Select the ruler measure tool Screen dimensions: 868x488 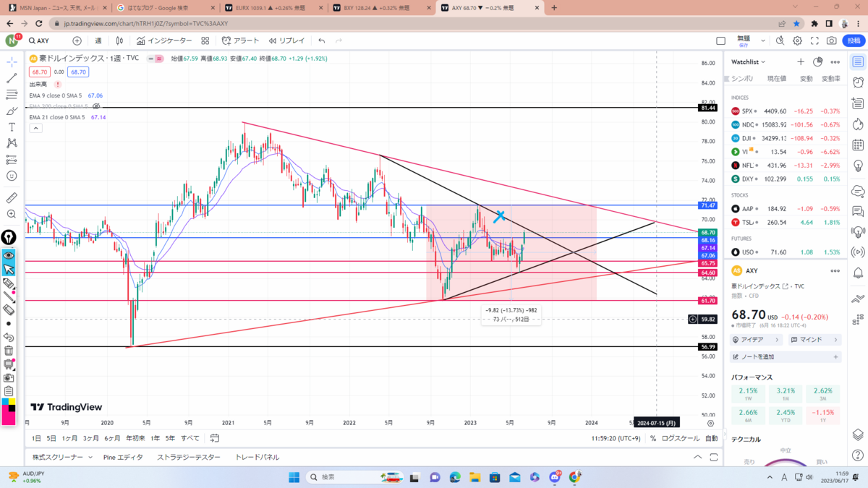tap(12, 197)
